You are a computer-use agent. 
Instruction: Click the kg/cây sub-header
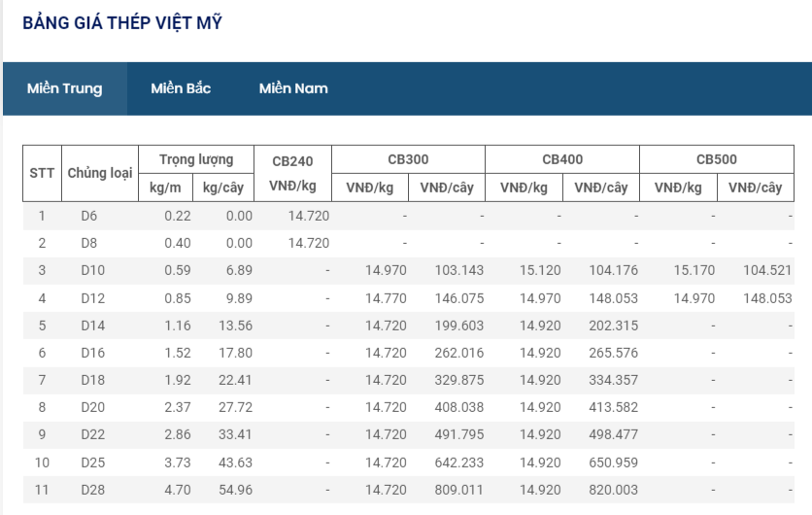coord(223,188)
